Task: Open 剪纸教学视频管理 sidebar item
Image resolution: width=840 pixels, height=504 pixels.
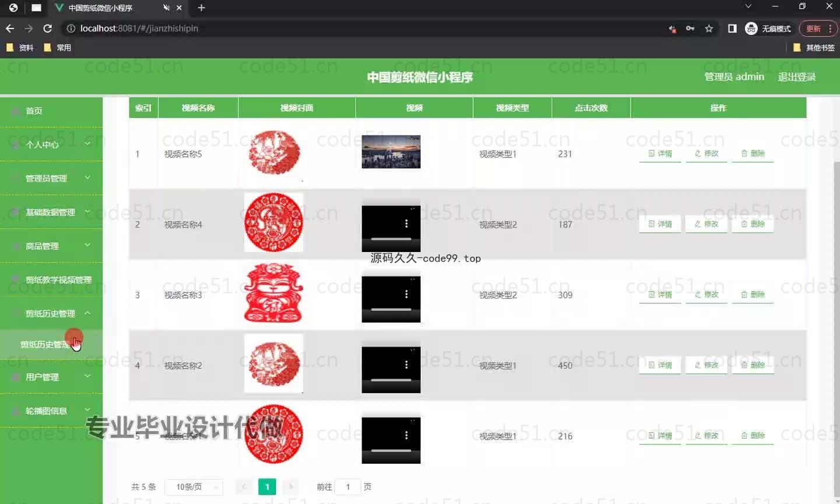Action: coord(51,279)
